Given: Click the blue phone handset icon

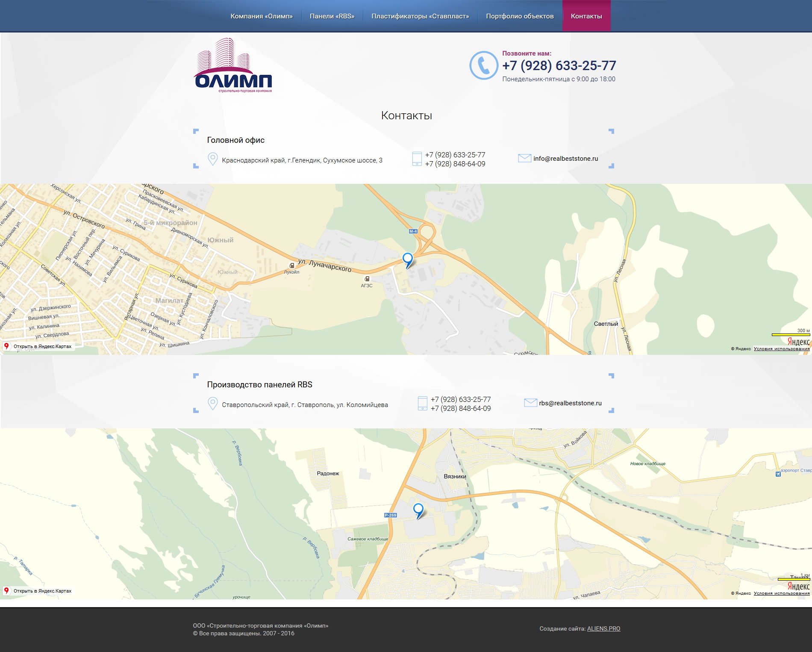Looking at the screenshot, I should pyautogui.click(x=484, y=65).
